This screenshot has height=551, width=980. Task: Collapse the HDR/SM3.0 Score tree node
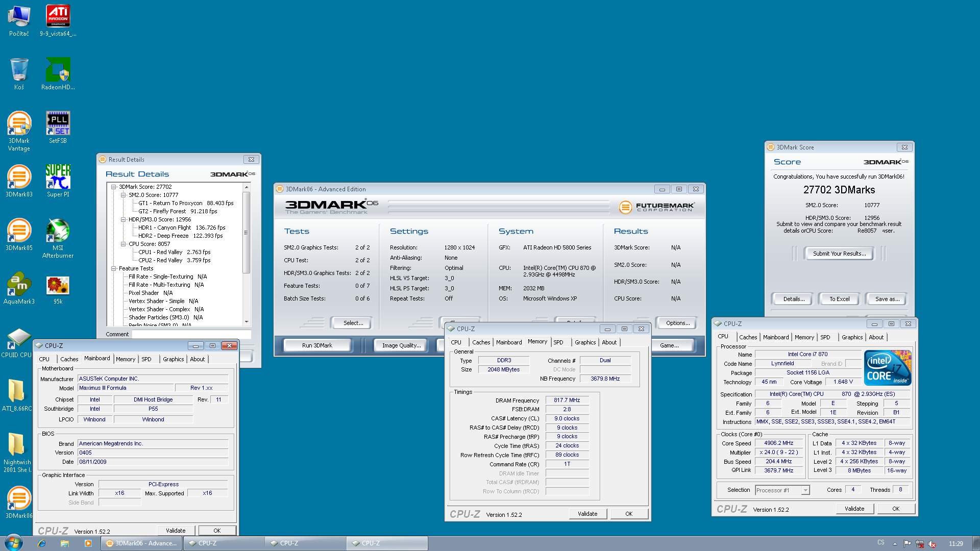(124, 219)
